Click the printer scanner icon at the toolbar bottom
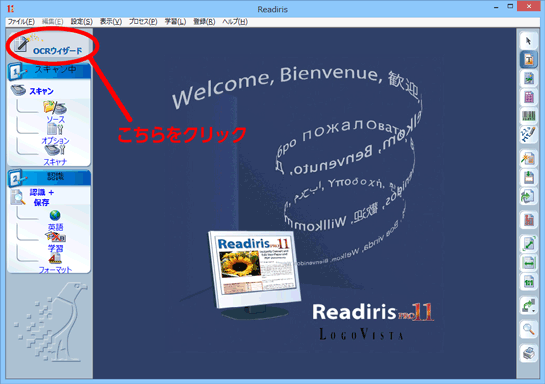Image resolution: width=545 pixels, height=384 pixels. tap(528, 353)
